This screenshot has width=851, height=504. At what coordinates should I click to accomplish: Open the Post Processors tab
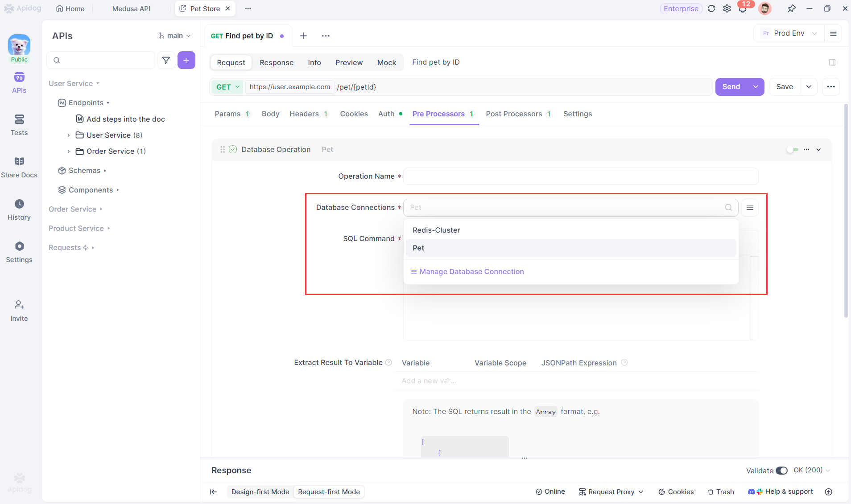[519, 114]
